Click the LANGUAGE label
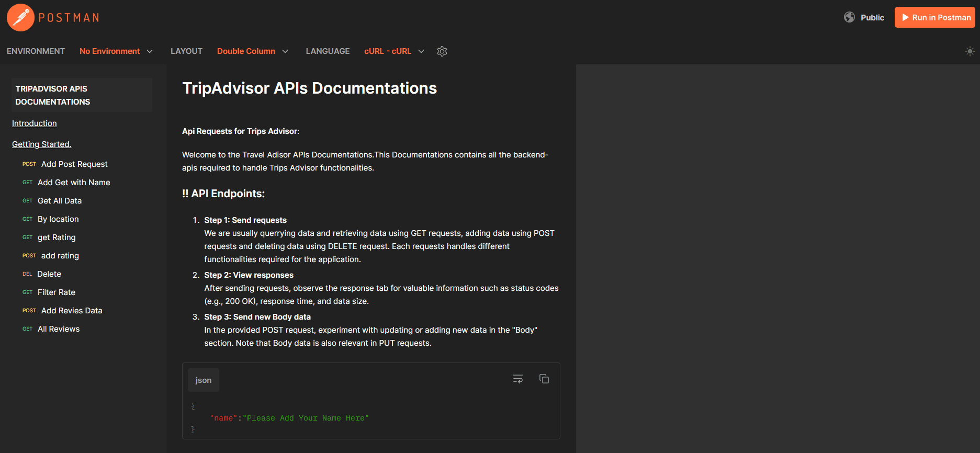This screenshot has height=453, width=980. click(328, 51)
